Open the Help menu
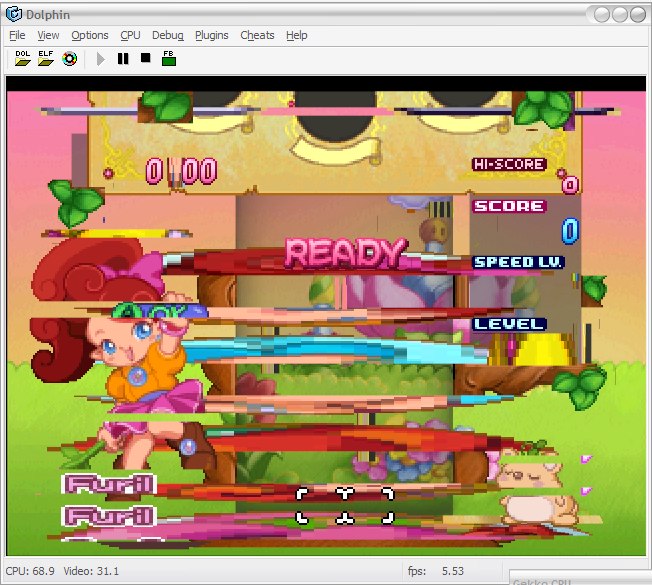The width and height of the screenshot is (652, 585). pyautogui.click(x=297, y=35)
